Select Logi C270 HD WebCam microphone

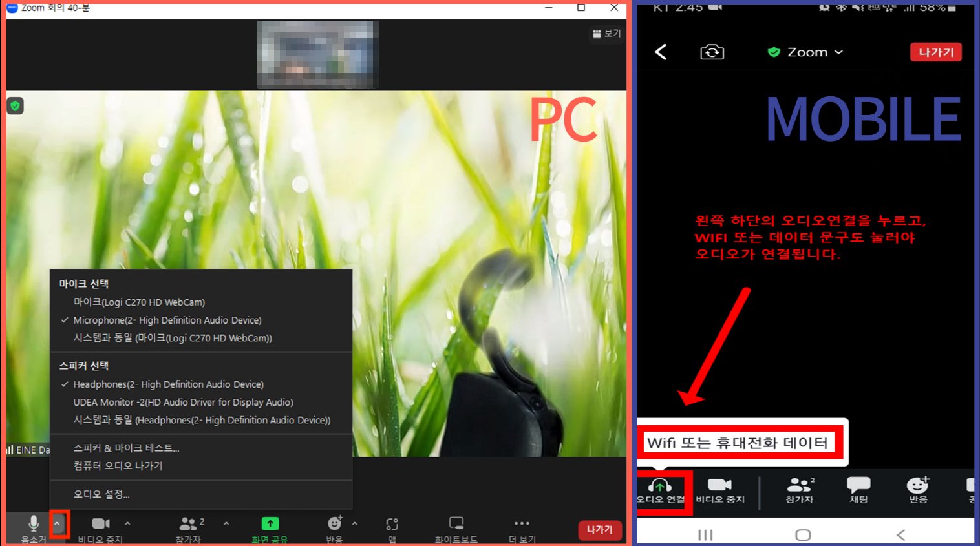(139, 302)
